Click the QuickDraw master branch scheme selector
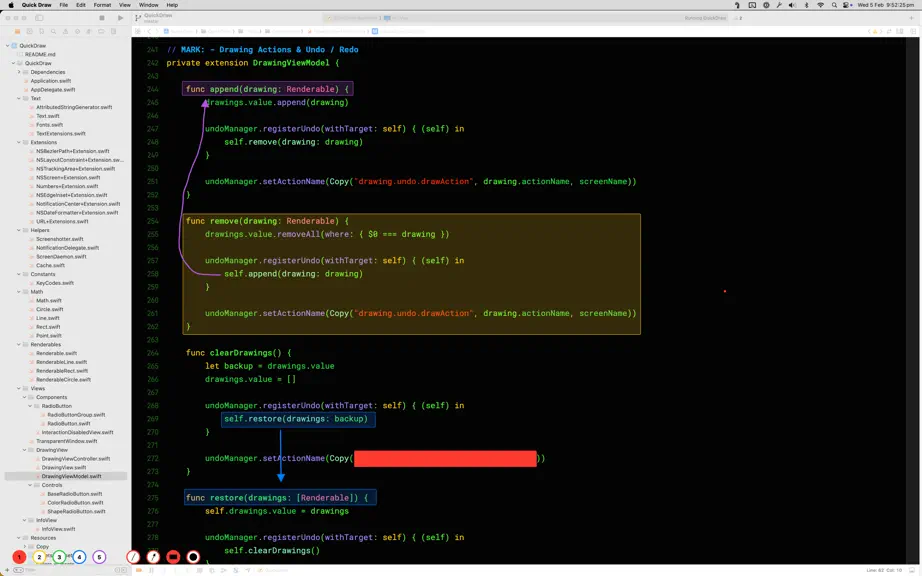 click(154, 18)
